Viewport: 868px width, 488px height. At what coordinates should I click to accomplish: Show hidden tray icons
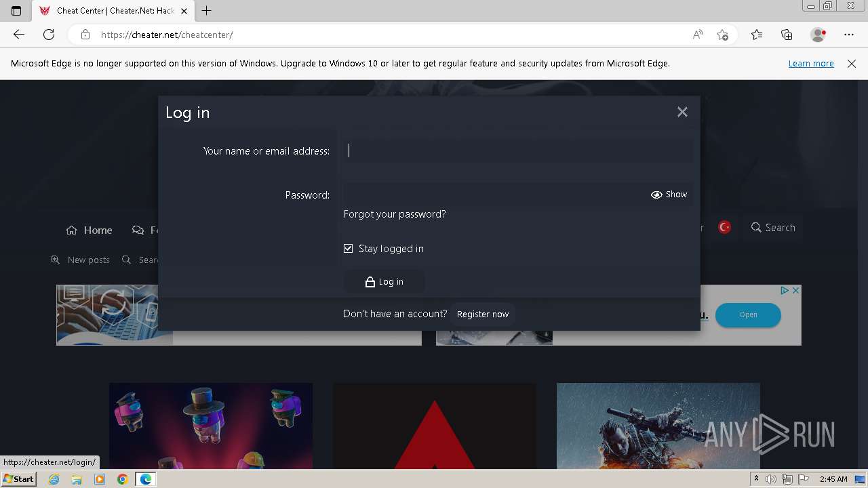point(756,479)
